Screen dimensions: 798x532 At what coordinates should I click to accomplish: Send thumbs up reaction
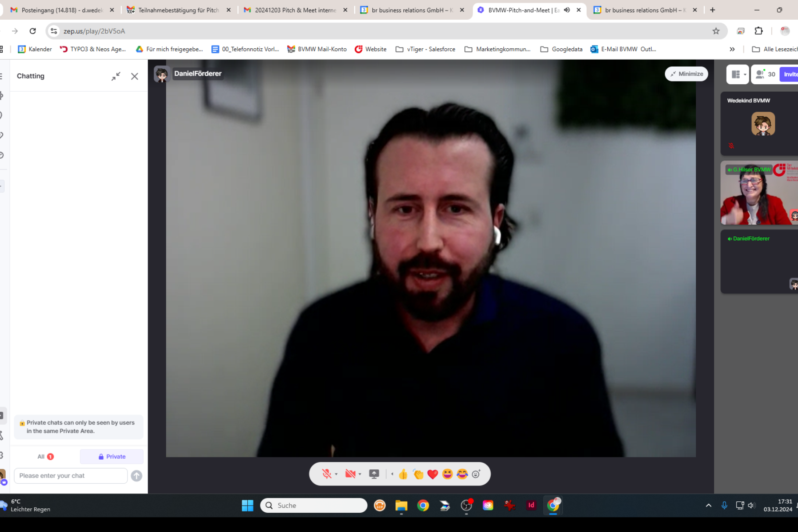click(403, 474)
